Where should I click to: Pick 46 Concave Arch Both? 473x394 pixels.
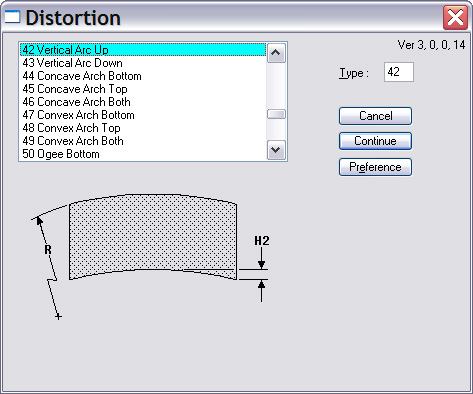(x=143, y=102)
